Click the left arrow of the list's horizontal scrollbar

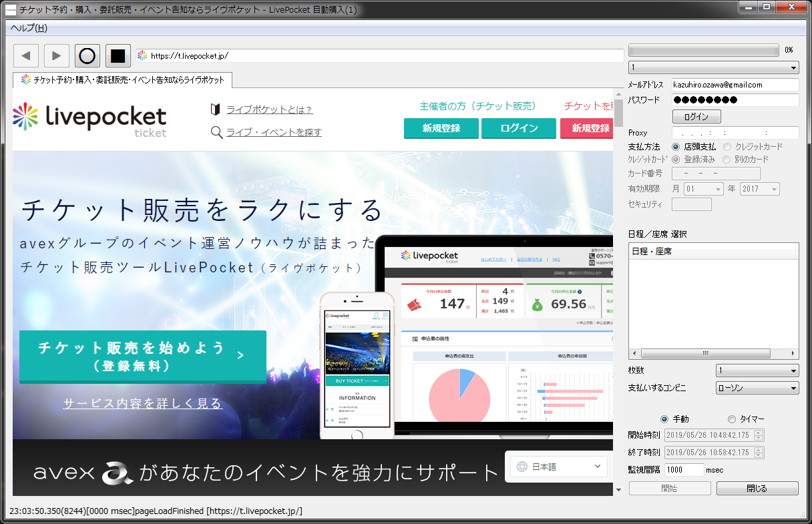coord(634,354)
